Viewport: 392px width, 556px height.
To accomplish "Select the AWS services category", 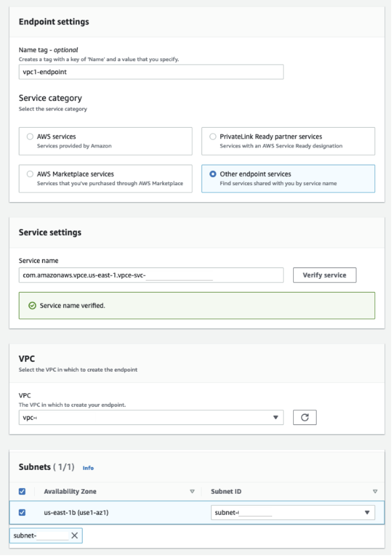I will click(x=29, y=136).
